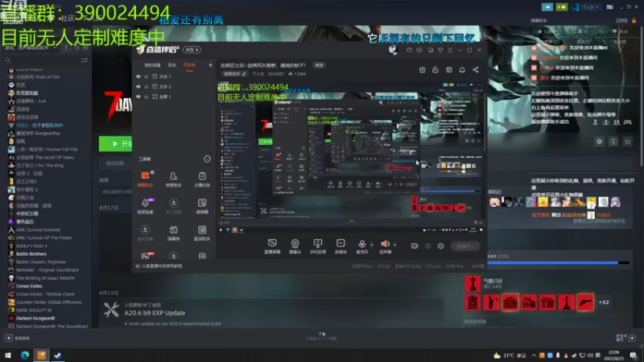
Task: Open the 读弹幕 tool icon
Action: 202,206
